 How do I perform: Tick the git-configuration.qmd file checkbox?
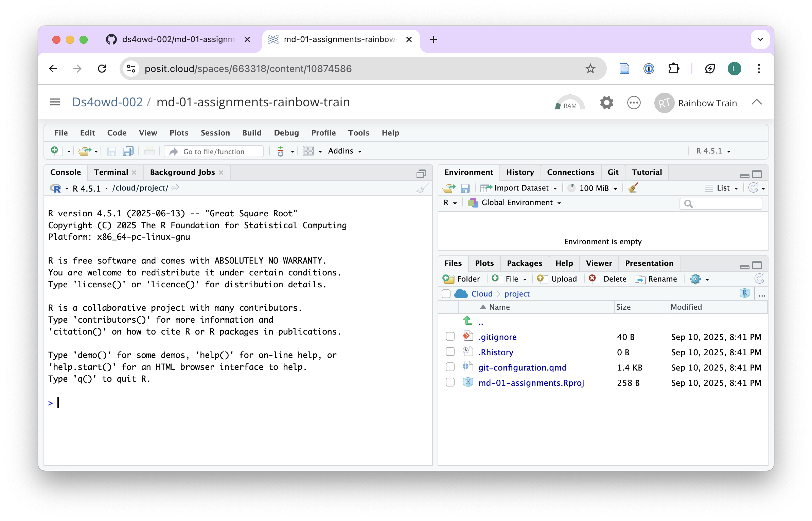pyautogui.click(x=450, y=367)
